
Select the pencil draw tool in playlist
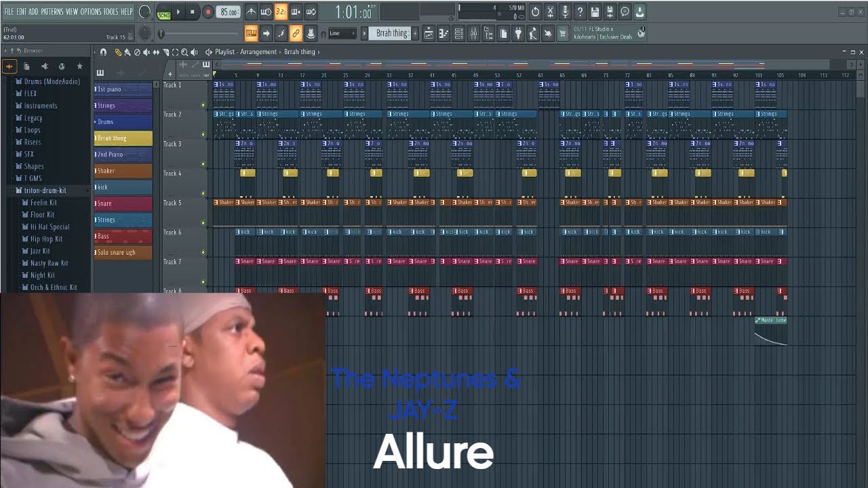point(118,52)
